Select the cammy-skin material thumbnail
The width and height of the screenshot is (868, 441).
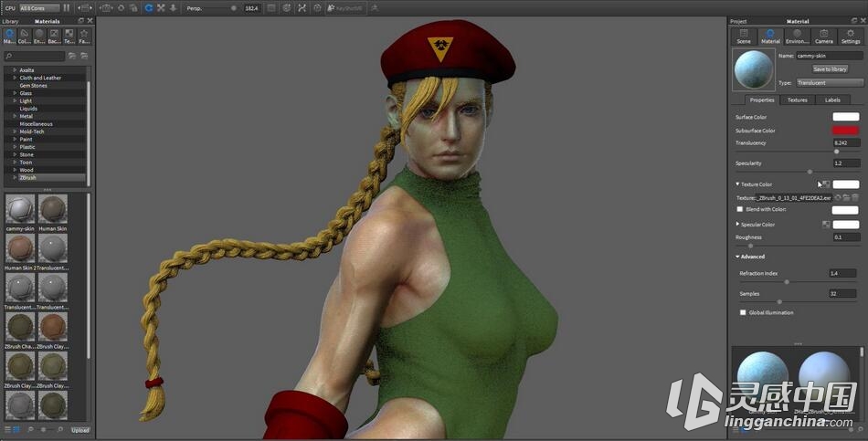click(20, 208)
